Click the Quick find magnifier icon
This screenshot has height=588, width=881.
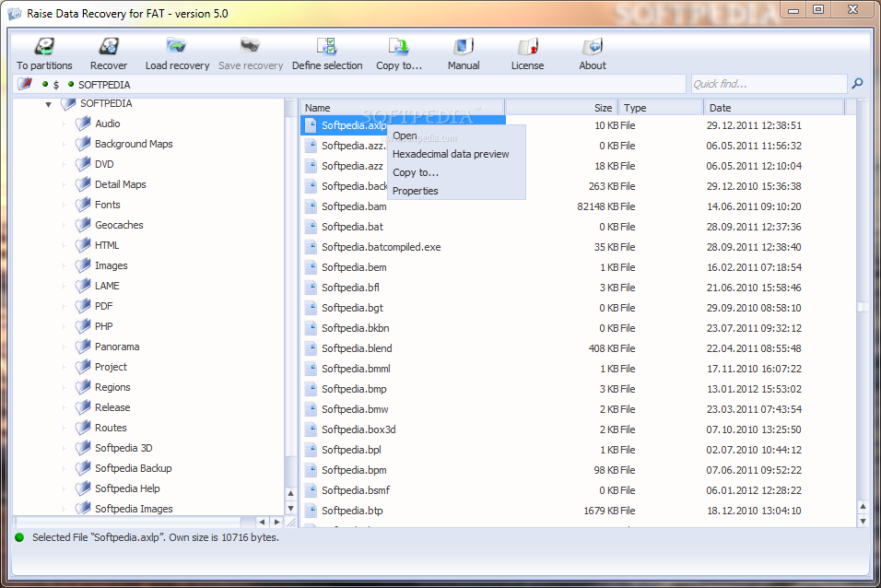pos(857,84)
